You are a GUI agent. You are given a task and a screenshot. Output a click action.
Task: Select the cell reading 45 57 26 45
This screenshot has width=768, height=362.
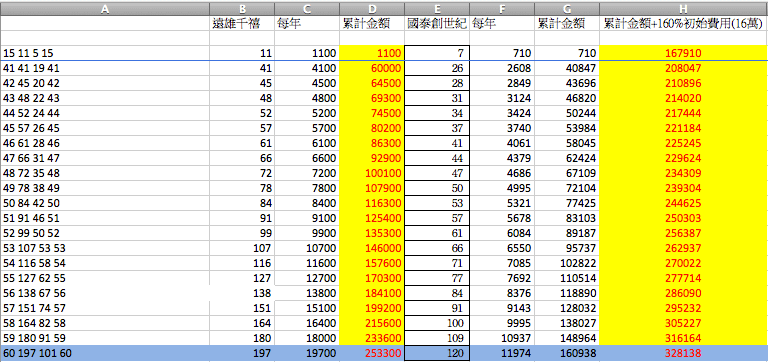(x=105, y=128)
